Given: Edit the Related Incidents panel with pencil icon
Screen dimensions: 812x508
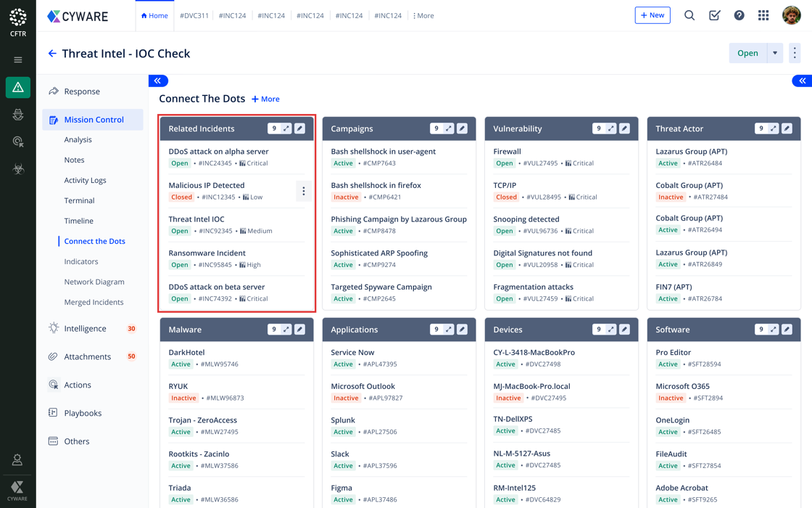Looking at the screenshot, I should point(300,128).
